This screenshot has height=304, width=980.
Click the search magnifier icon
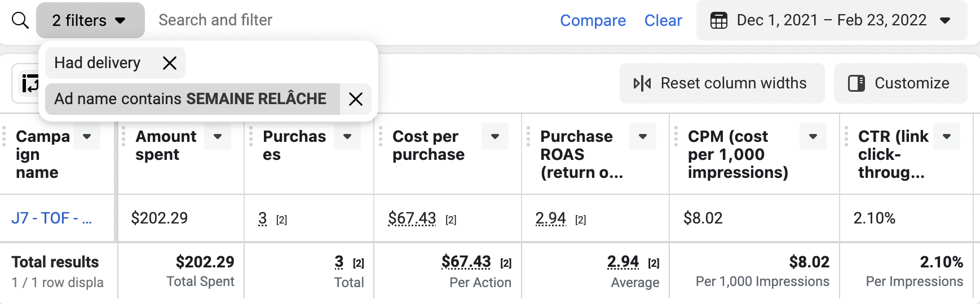click(x=20, y=21)
